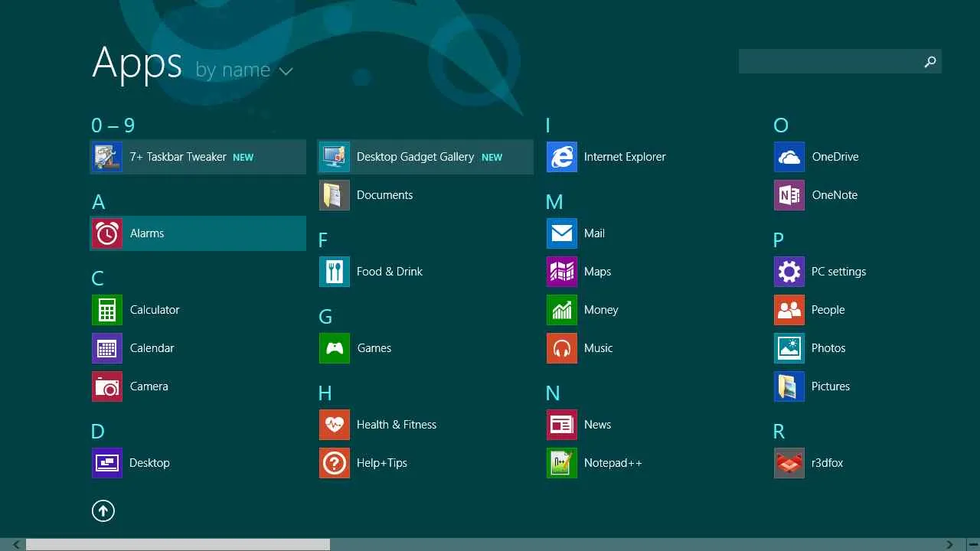Open the Photos app icon
The image size is (980, 551).
789,348
